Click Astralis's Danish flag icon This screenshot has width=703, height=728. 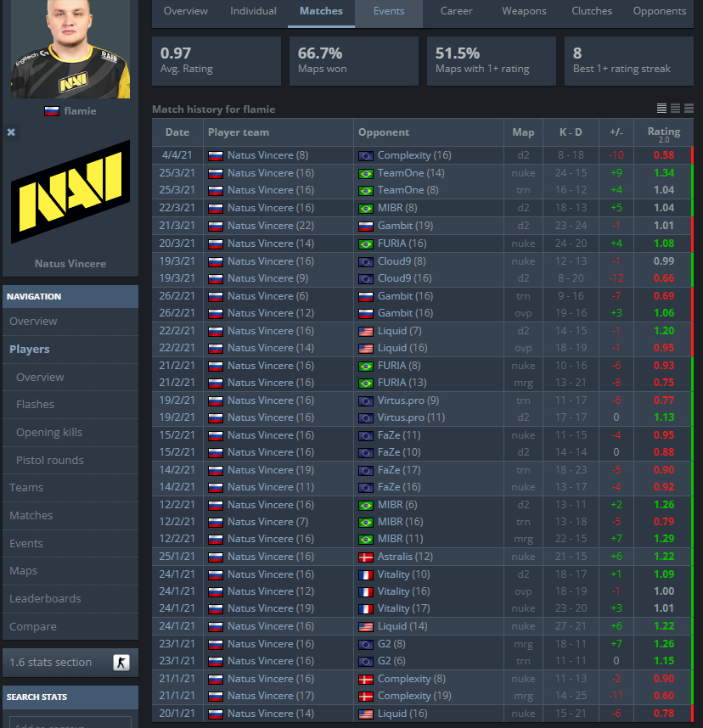(x=366, y=557)
